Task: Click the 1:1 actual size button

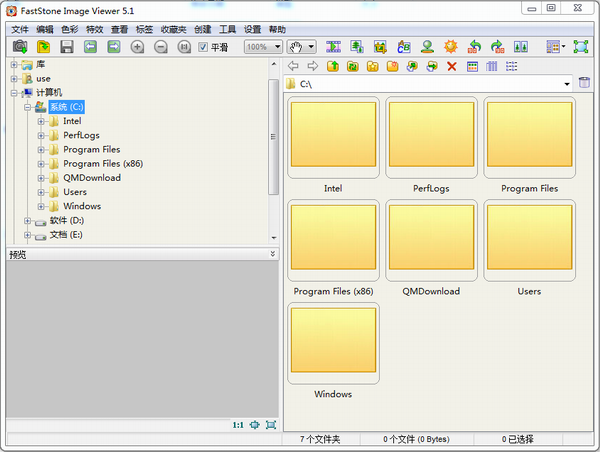Action: click(x=238, y=425)
